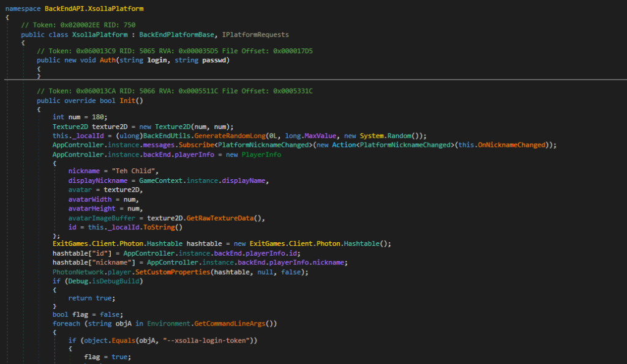Click flag in 'flag = true'
Image resolution: width=627 pixels, height=364 pixels.
pyautogui.click(x=92, y=357)
